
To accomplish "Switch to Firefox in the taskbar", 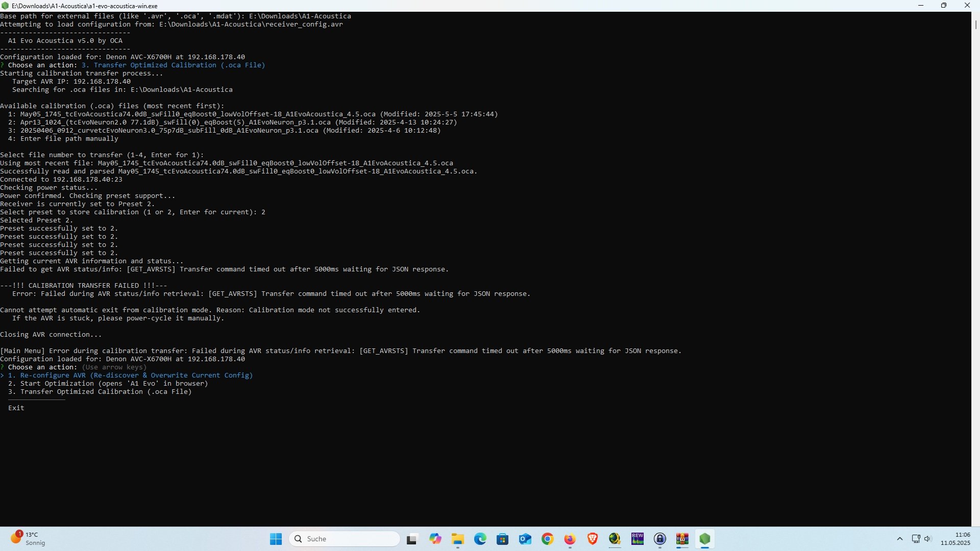I will coord(570,539).
